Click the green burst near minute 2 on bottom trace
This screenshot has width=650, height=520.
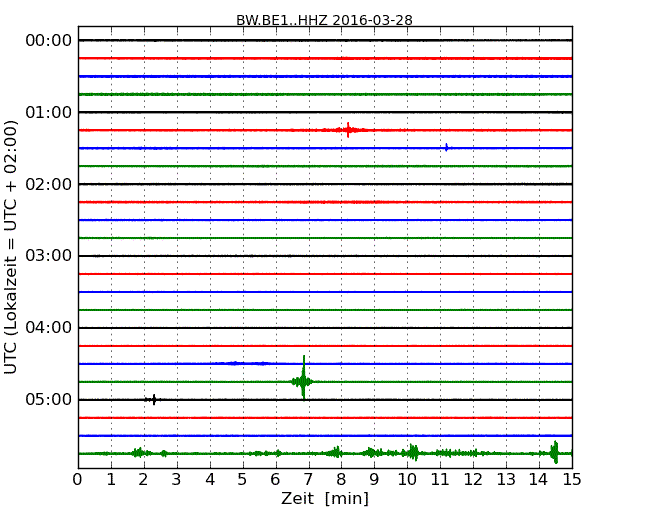[139, 452]
